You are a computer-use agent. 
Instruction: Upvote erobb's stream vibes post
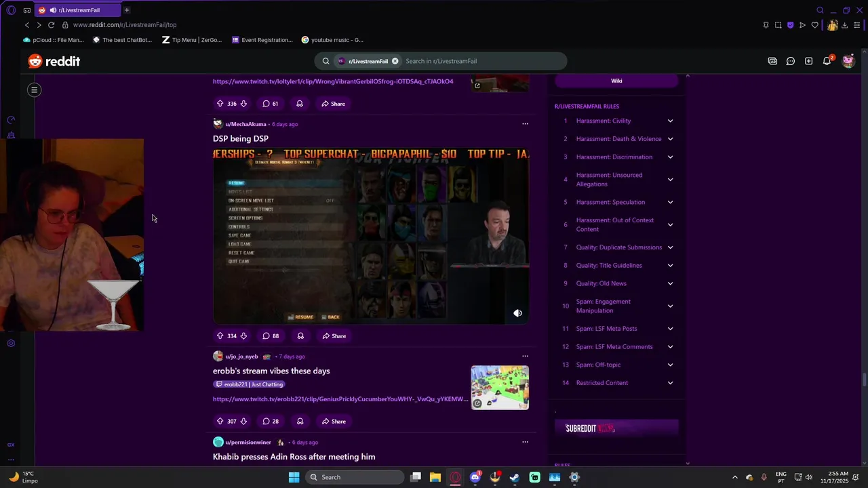[220, 421]
